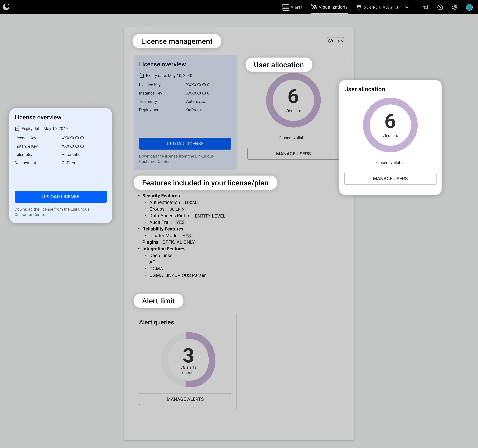
Task: Open announcements megaphone icon
Action: point(425,7)
